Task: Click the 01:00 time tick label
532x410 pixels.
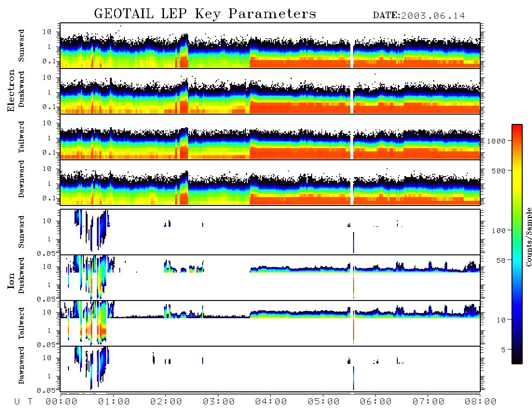Action: click(114, 402)
